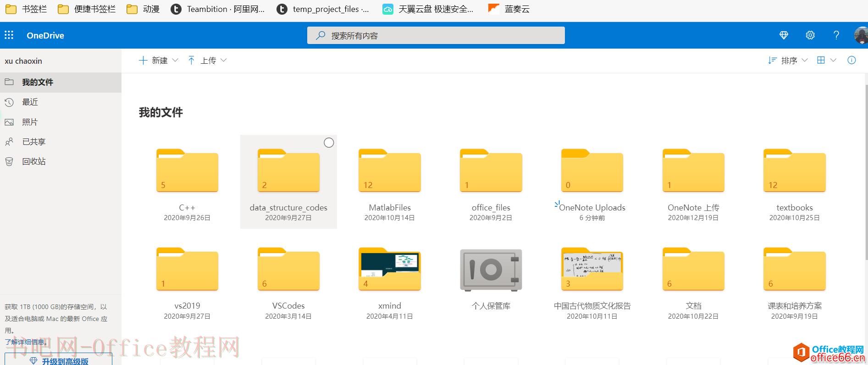The width and height of the screenshot is (868, 365).
Task: Open the 便捷书签栏 bookmark folder
Action: click(87, 9)
